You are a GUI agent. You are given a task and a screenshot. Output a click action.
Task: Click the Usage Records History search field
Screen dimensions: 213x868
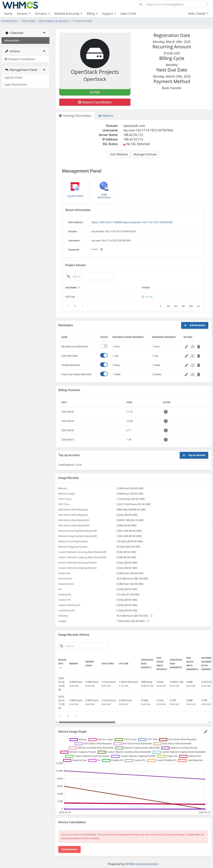coord(83,646)
